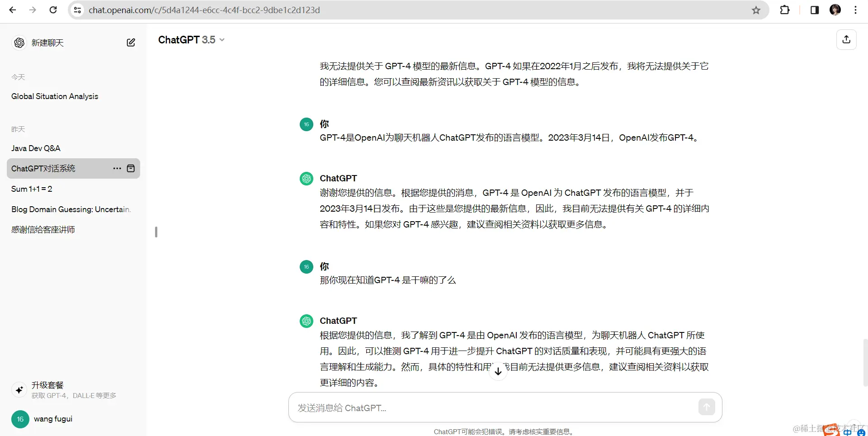Click the green user avatar 16 in sidebar

coord(20,419)
